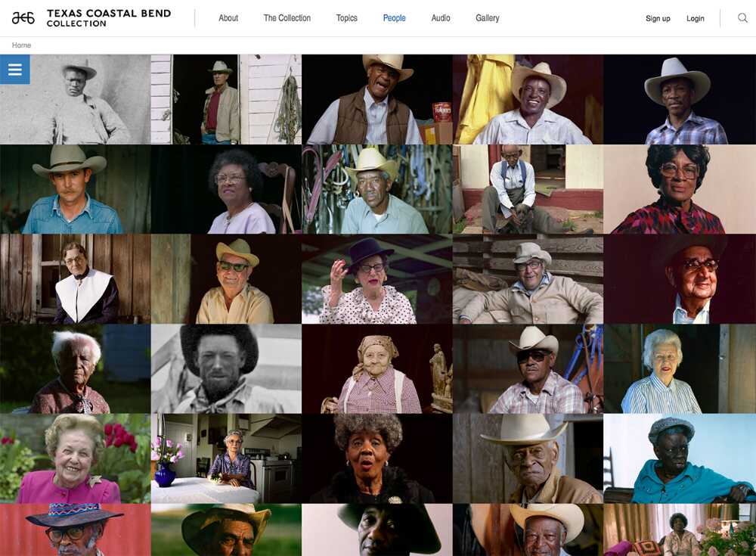Viewport: 756px width, 556px height.
Task: Open the About menu item
Action: pos(228,18)
